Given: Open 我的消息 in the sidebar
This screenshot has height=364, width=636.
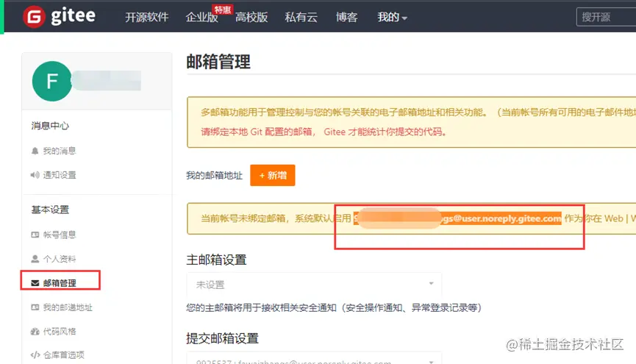Looking at the screenshot, I should [60, 151].
